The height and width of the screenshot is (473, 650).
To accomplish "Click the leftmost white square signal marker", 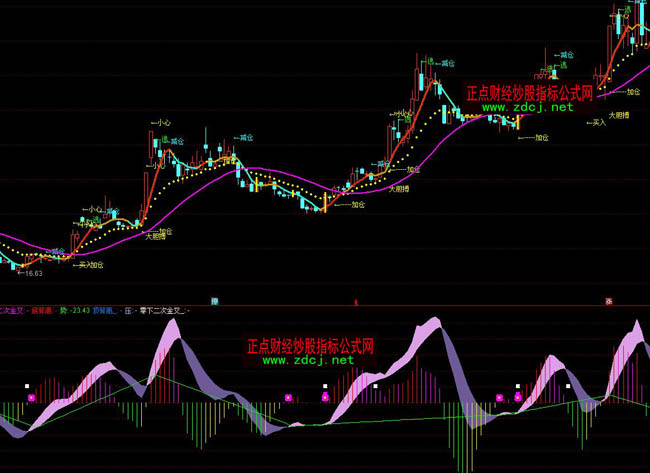I will coord(27,386).
